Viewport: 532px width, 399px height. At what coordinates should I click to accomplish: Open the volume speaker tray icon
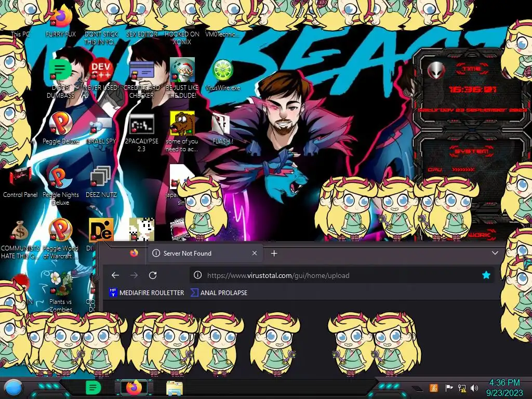tap(474, 388)
